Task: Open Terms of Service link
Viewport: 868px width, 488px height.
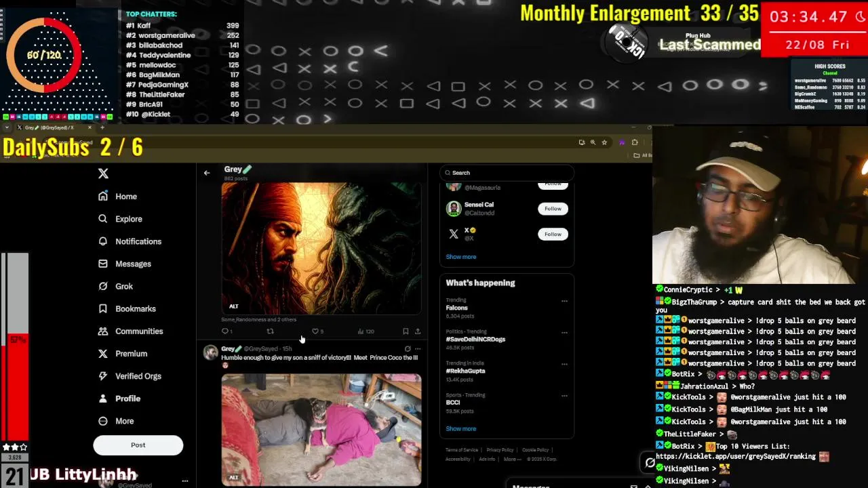Action: (x=462, y=450)
